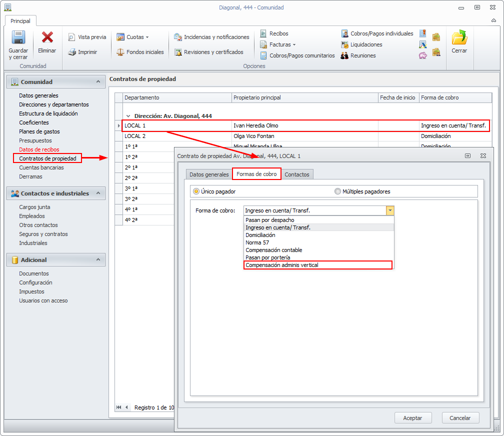Click the Imprimir printer icon
This screenshot has height=436, width=504.
click(72, 52)
